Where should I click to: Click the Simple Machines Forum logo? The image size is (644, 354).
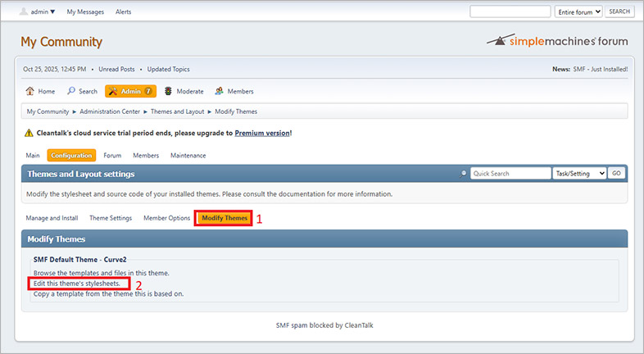[557, 41]
